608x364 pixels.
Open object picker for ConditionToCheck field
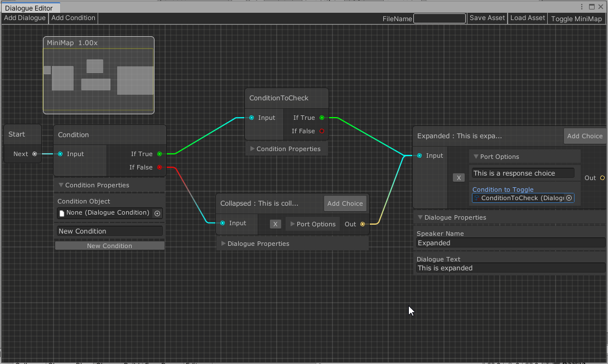570,198
